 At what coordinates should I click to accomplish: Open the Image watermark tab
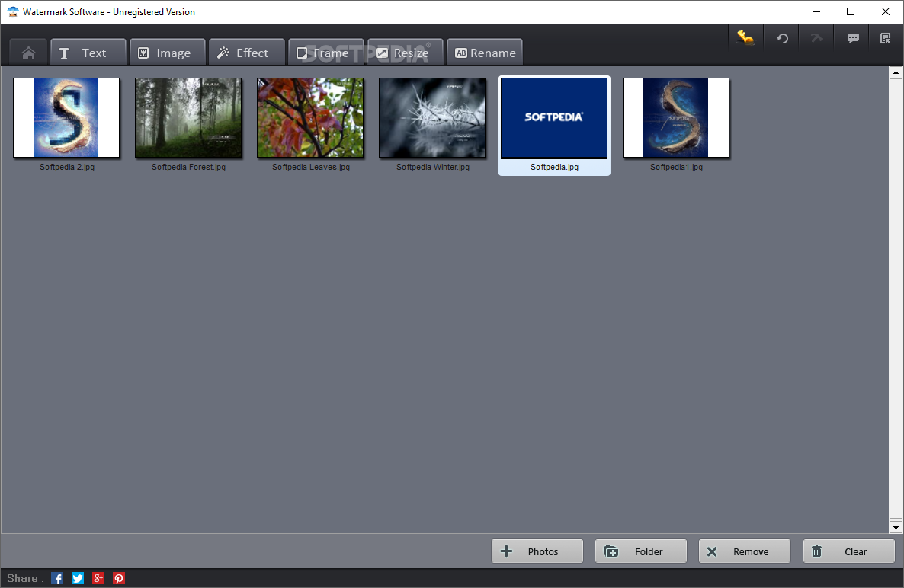tap(167, 53)
